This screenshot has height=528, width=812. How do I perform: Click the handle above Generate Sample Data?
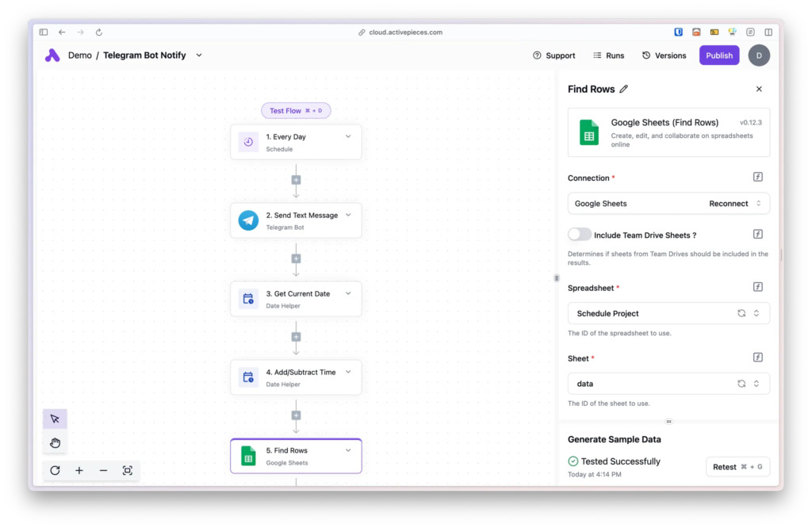tap(668, 422)
